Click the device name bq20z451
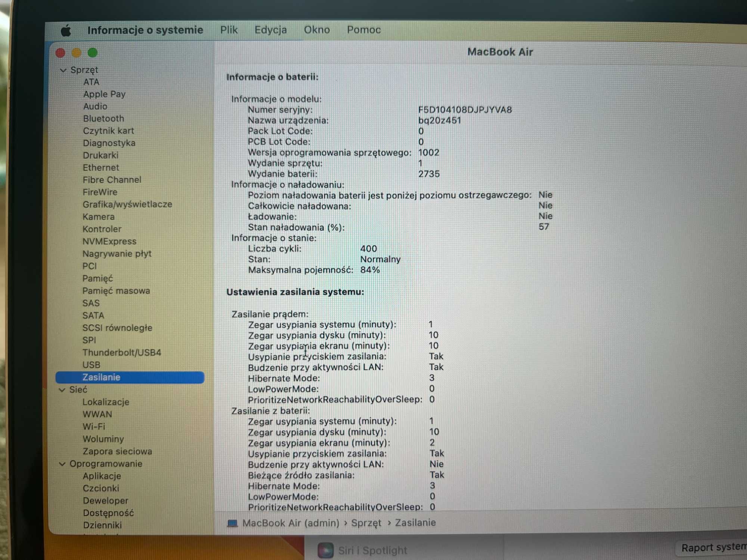Viewport: 747px width, 560px height. click(x=440, y=121)
